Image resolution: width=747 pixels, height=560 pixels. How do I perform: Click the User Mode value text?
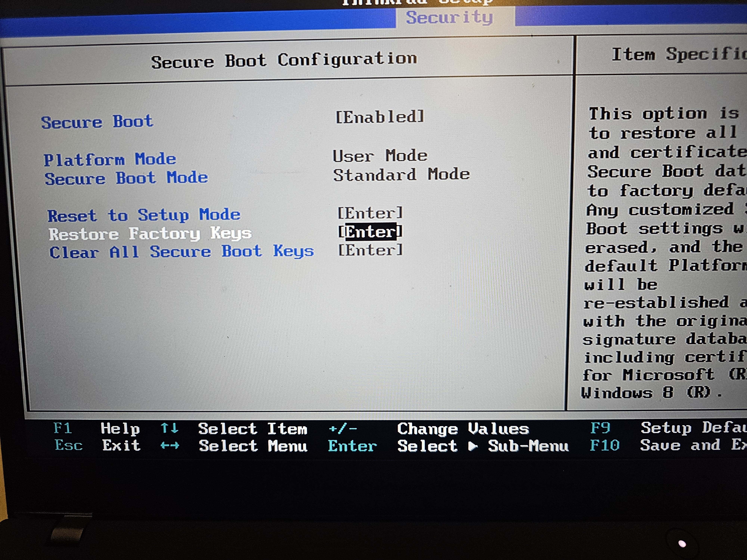tap(380, 156)
